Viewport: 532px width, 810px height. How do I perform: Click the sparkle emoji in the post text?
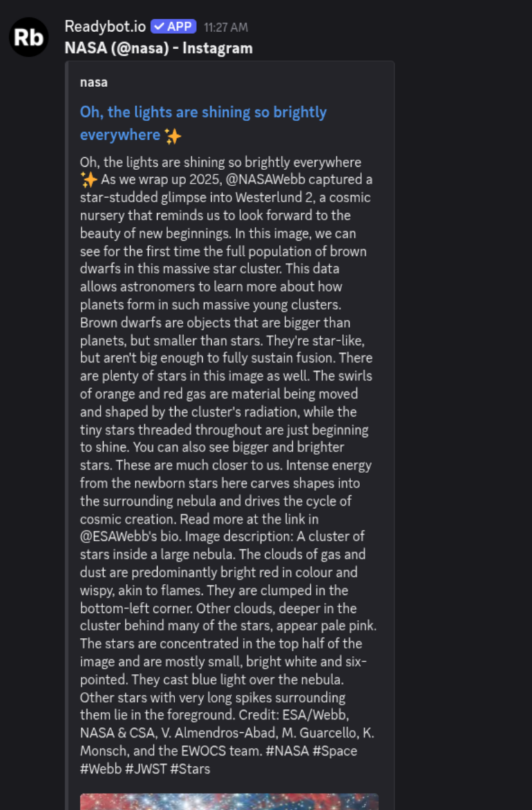(x=89, y=180)
